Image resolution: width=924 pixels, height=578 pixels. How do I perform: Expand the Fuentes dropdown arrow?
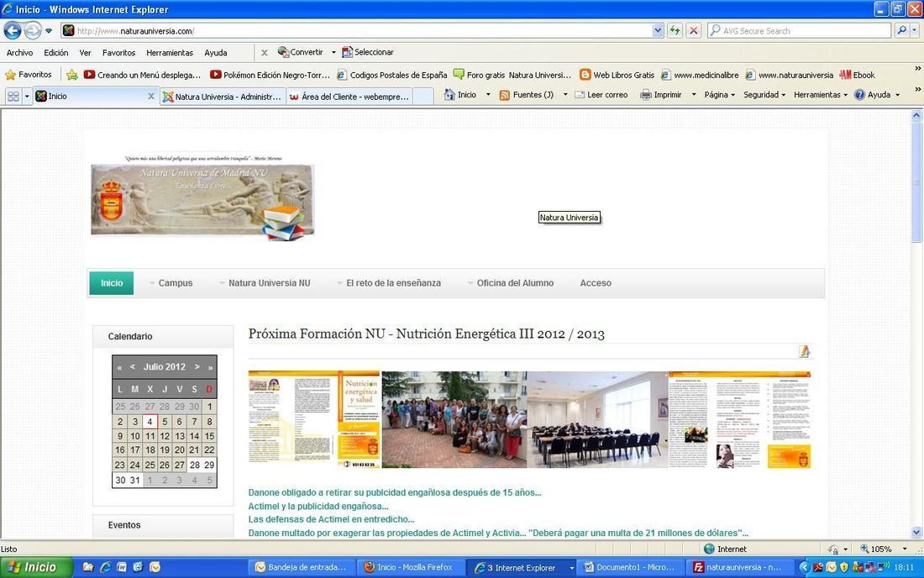click(565, 94)
